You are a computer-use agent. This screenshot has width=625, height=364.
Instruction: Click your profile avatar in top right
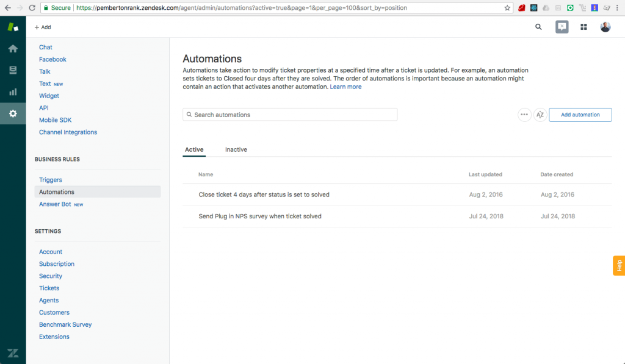605,27
